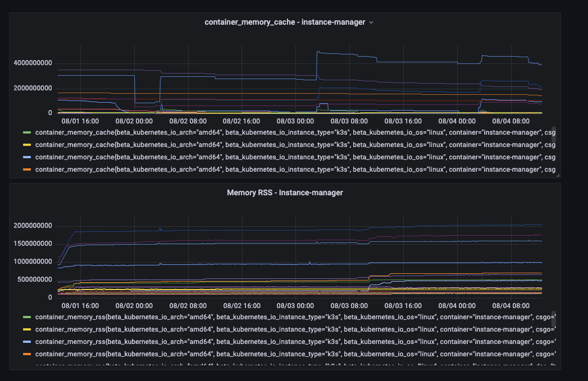The width and height of the screenshot is (588, 381).
Task: Isolate the orange memory cache series legend entry
Action: click(168, 169)
